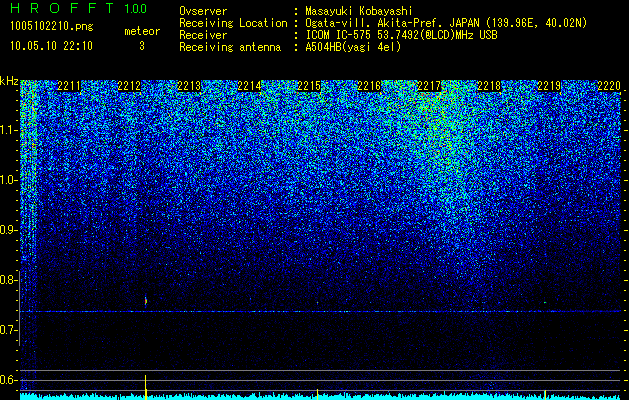
Task: Click the Receiving antenna field label
Action: (x=230, y=47)
